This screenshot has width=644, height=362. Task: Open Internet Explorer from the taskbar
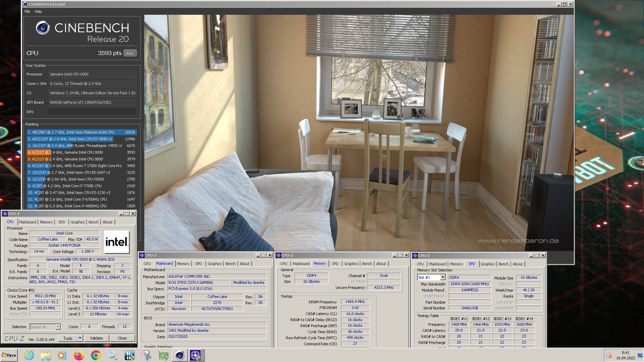tap(29, 355)
